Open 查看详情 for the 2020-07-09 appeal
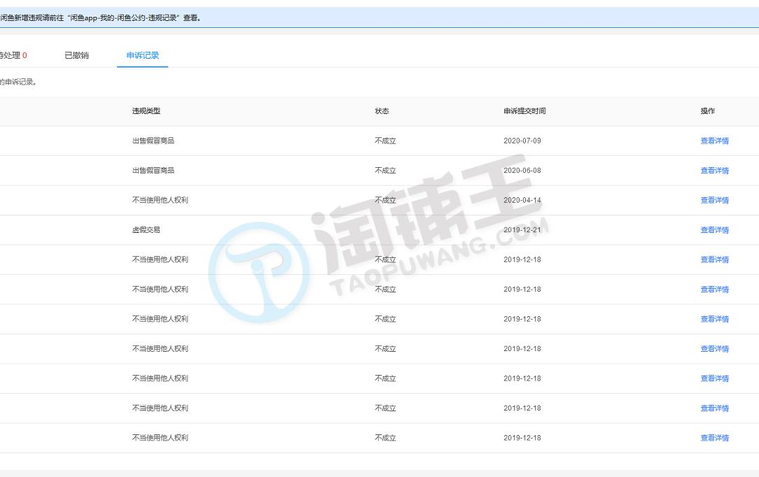 (714, 141)
